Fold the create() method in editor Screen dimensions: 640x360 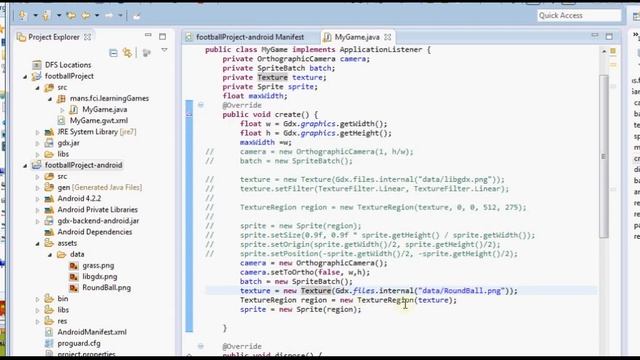(x=201, y=105)
